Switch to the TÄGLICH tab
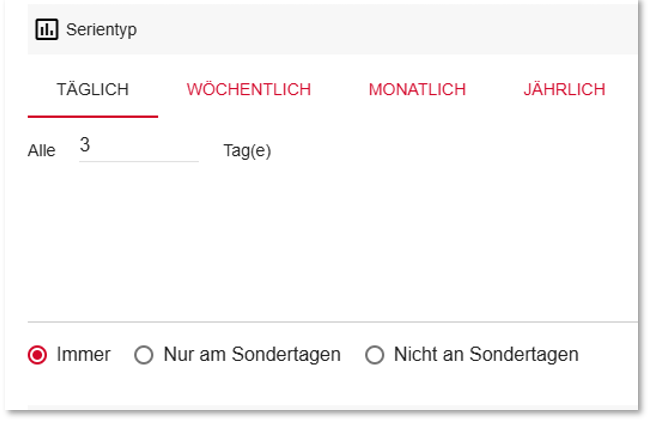The width and height of the screenshot is (649, 421). [92, 90]
